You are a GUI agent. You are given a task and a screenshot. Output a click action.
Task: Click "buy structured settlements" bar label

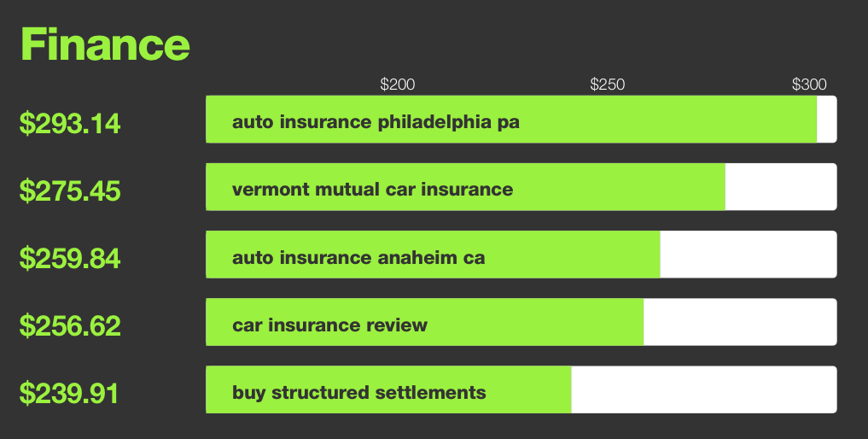[358, 392]
